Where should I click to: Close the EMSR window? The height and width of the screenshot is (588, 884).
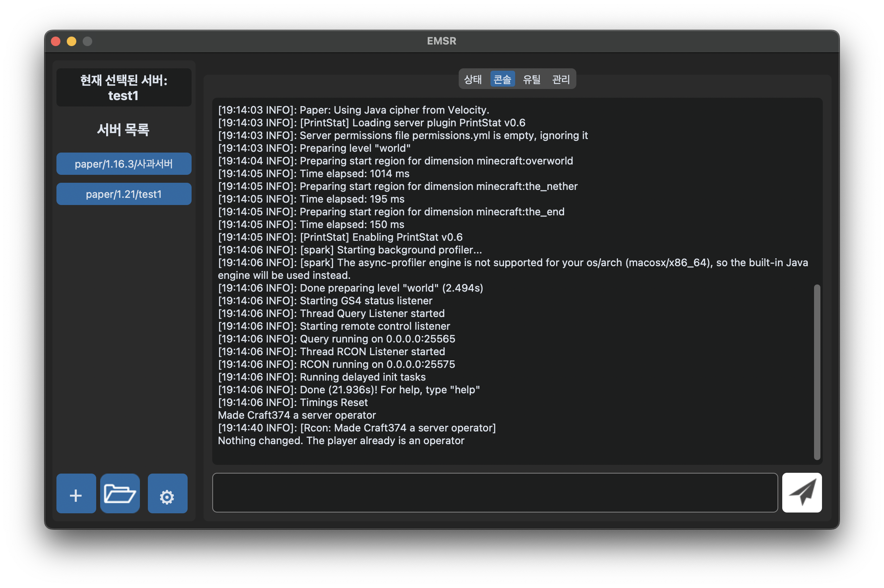click(56, 41)
